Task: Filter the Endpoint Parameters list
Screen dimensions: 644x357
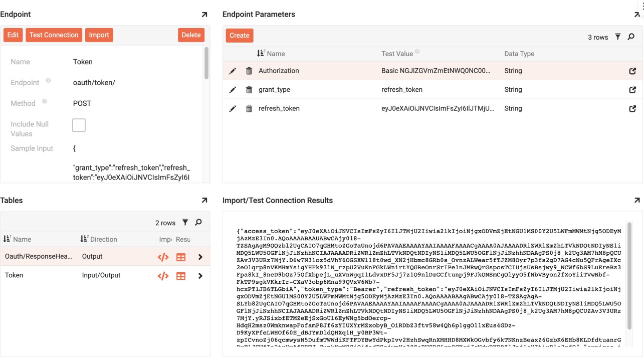Action: pos(618,37)
